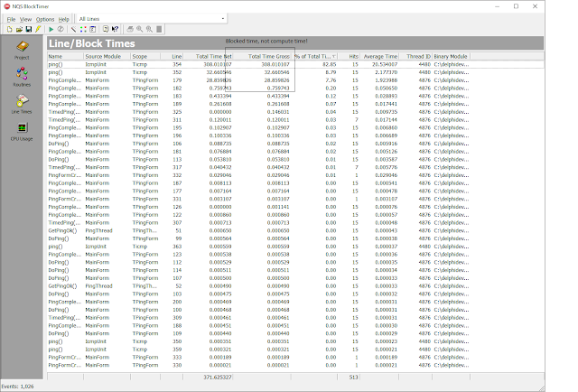Select the PingFormCr... row at line 332
578x392 pixels.
pos(295,175)
